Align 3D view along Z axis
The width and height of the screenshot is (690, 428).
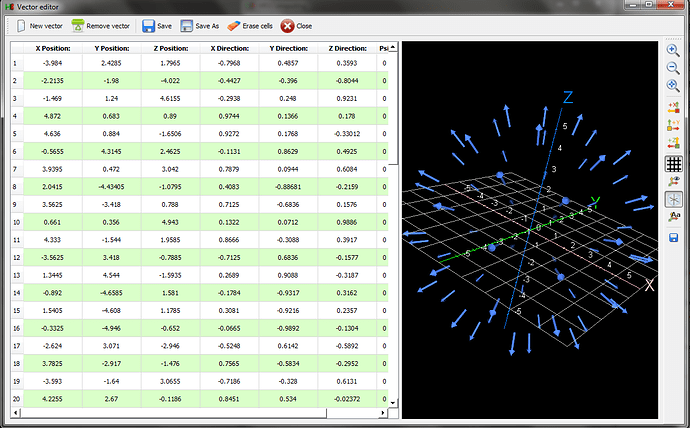pos(674,143)
